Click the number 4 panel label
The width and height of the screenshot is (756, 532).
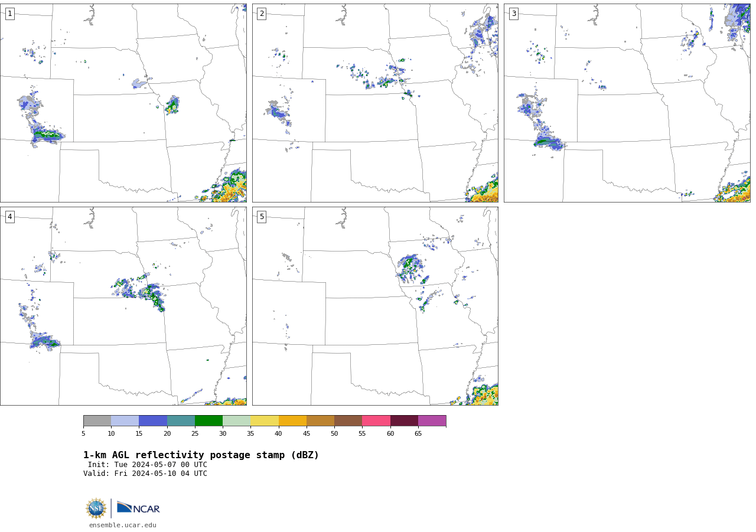pyautogui.click(x=9, y=217)
